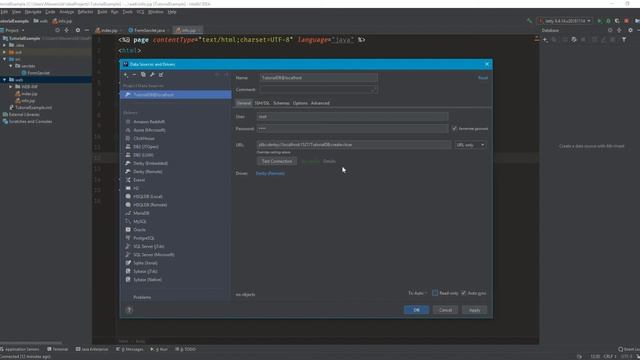640x360 pixels.
Task: Click in the URL field
Action: point(354,145)
